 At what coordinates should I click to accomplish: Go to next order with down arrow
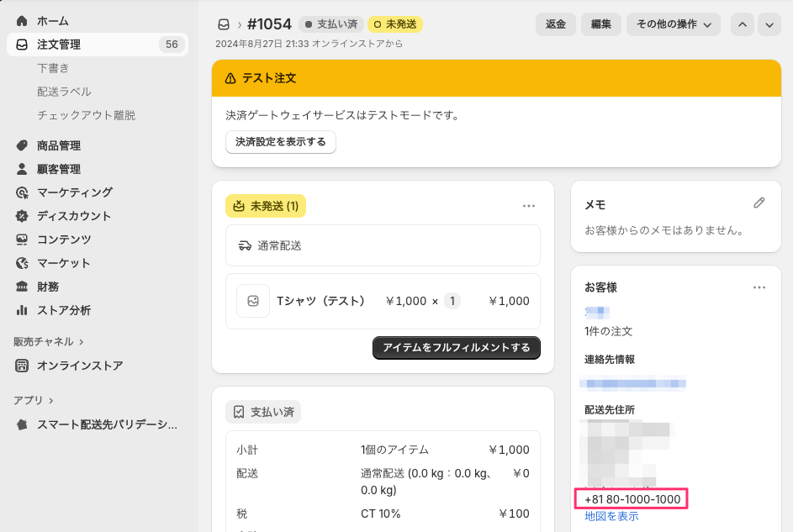click(769, 24)
